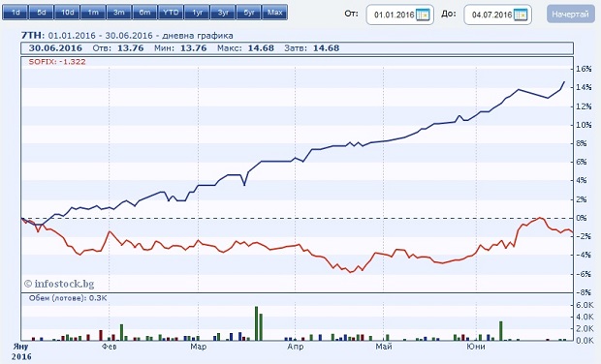Click the start date field 01.01.2016
Image resolution: width=601 pixels, height=364 pixels.
tap(399, 15)
